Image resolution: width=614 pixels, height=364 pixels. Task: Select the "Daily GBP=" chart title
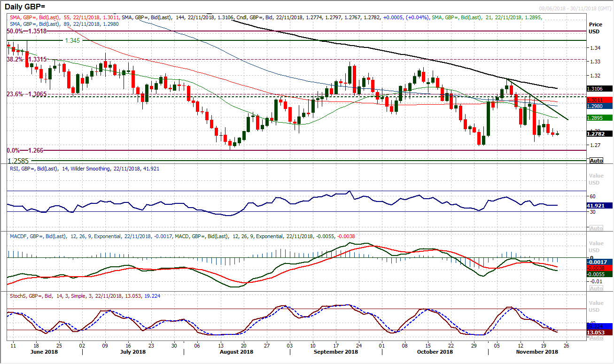(x=25, y=8)
